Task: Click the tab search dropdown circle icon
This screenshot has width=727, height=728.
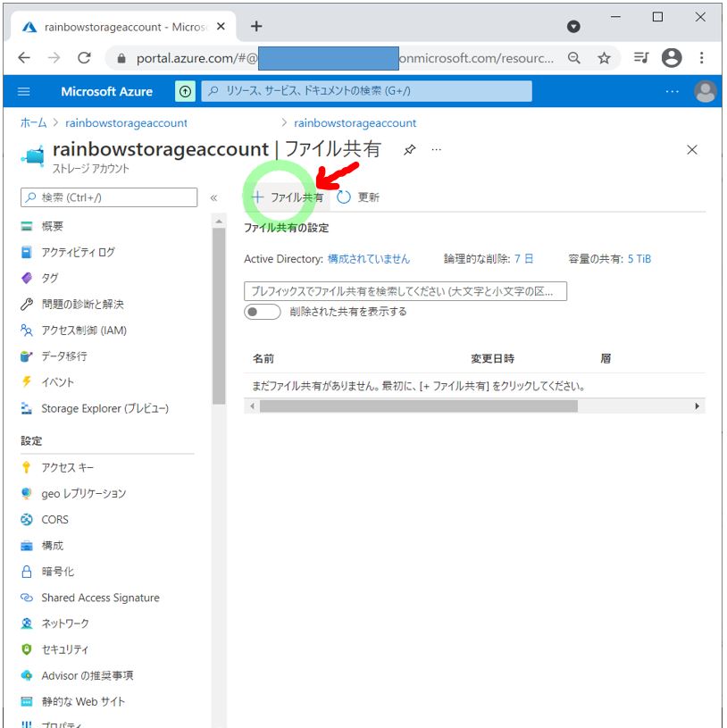Action: click(x=573, y=27)
